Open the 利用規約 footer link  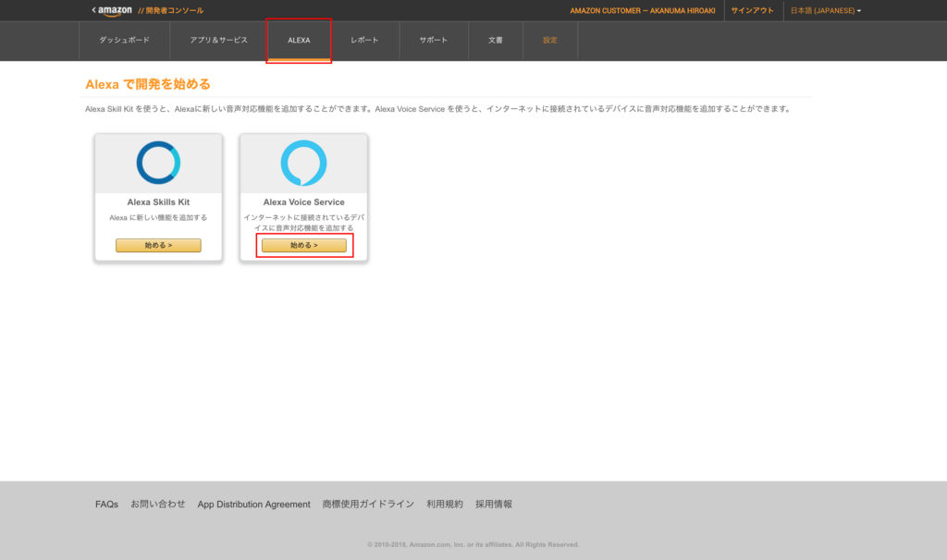(x=445, y=505)
